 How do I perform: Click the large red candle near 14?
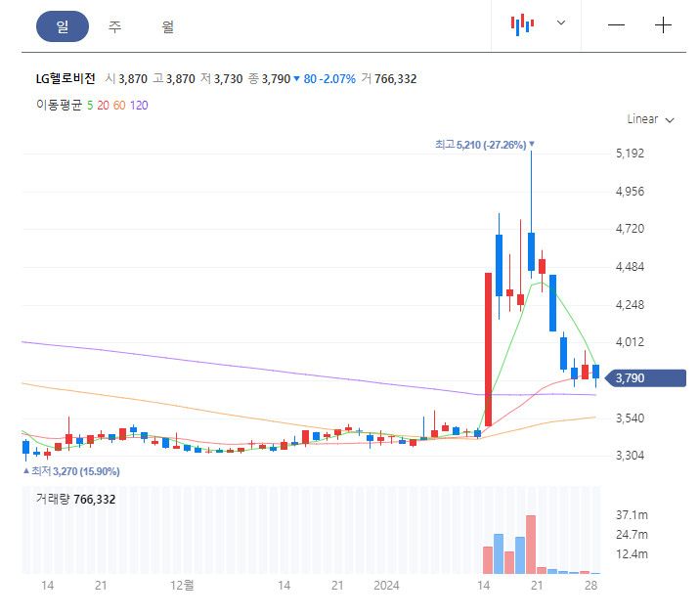click(488, 349)
